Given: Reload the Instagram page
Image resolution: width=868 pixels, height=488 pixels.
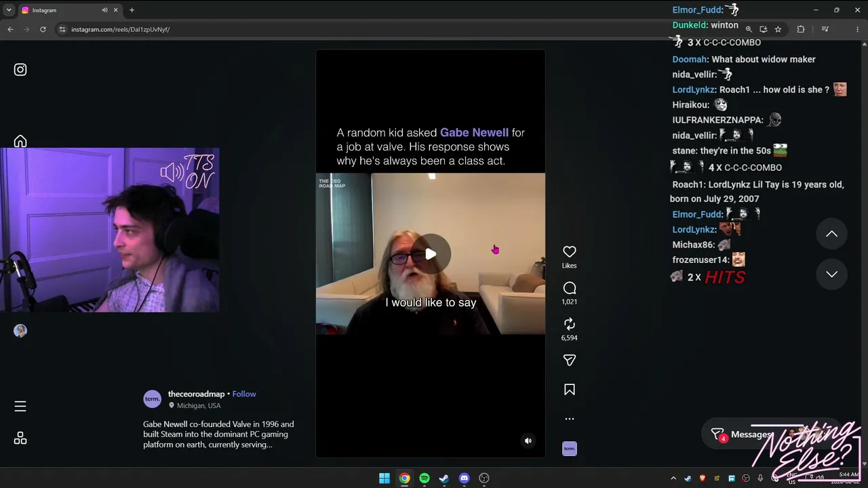Looking at the screenshot, I should click(43, 29).
